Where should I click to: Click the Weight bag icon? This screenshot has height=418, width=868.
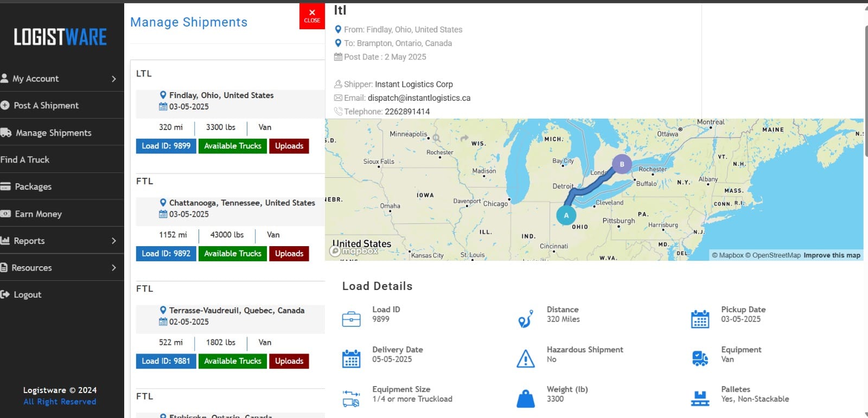pos(525,398)
